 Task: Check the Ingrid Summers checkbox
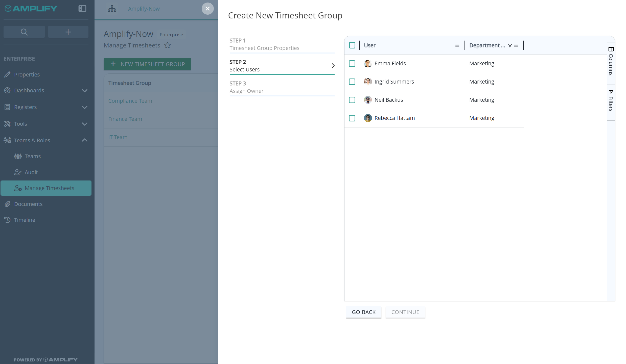point(352,82)
